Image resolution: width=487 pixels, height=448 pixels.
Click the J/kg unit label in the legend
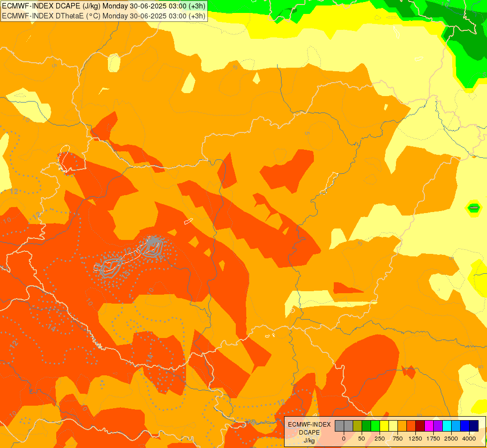tap(309, 441)
